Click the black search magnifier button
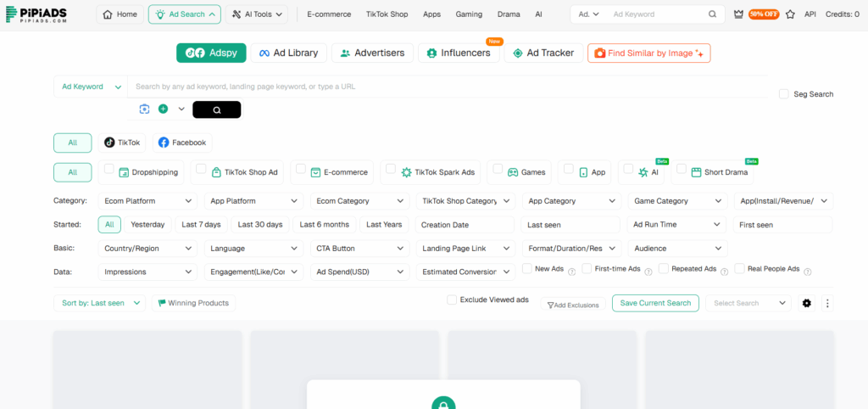Viewport: 868px width, 409px height. click(216, 109)
